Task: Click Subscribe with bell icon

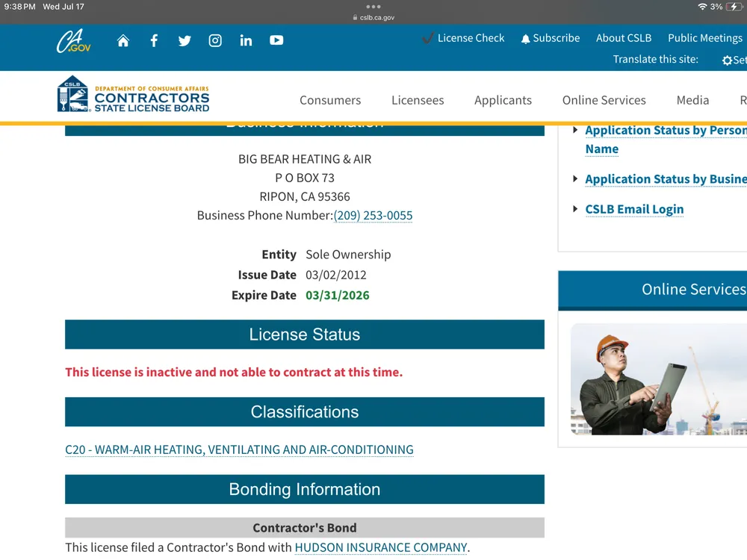Action: (551, 38)
